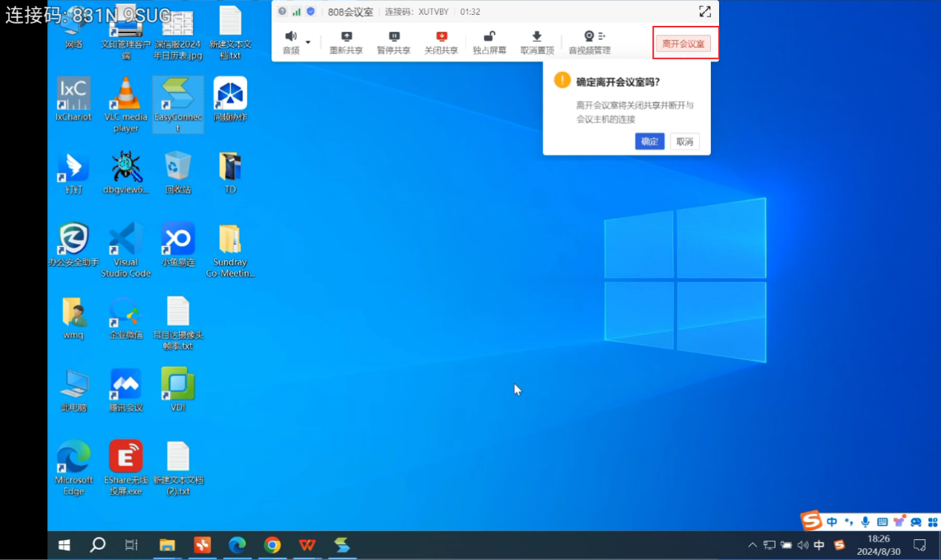Select the EShare无线投屏.exe icon

point(125,468)
